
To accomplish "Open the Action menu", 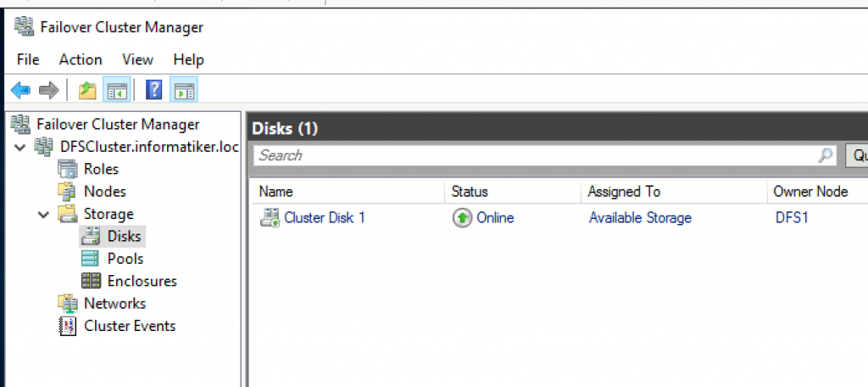I will pos(81,59).
